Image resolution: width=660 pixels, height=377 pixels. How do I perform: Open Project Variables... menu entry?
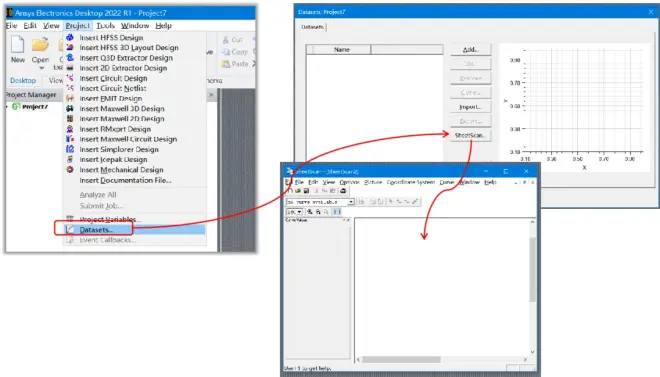click(135, 219)
